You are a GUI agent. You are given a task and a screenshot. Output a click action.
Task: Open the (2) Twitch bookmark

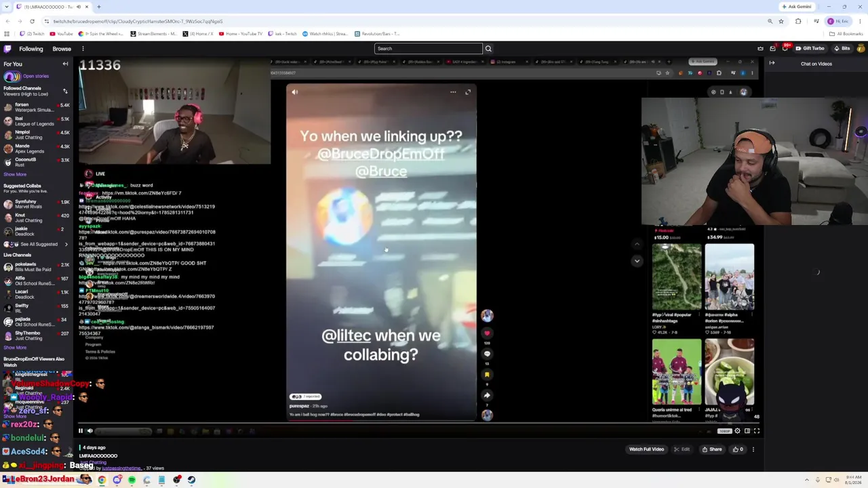tap(32, 34)
